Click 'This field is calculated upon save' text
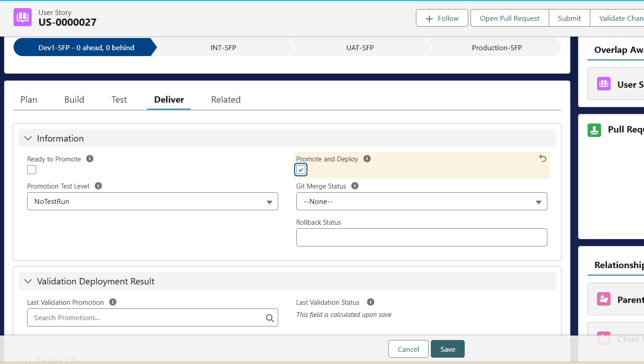 [x=344, y=315]
